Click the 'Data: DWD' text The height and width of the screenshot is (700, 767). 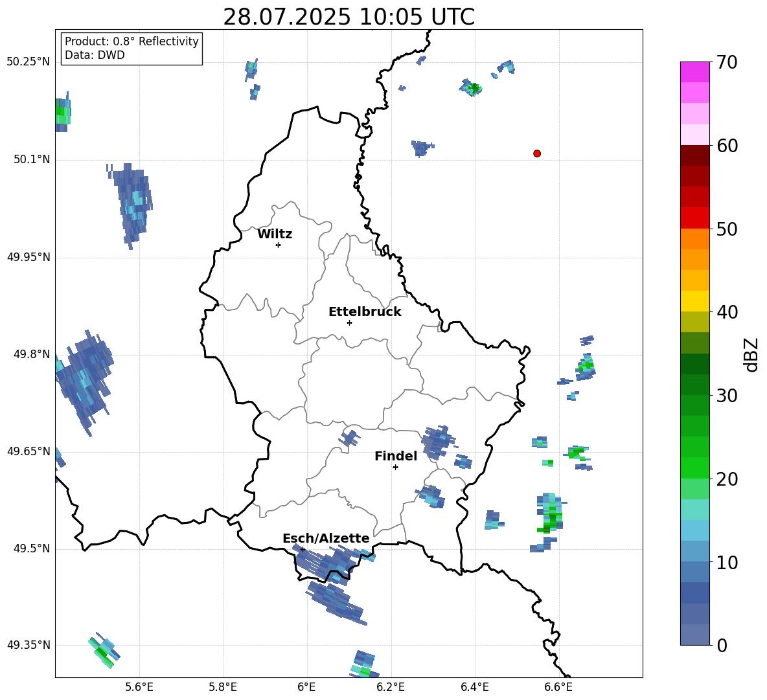point(95,55)
